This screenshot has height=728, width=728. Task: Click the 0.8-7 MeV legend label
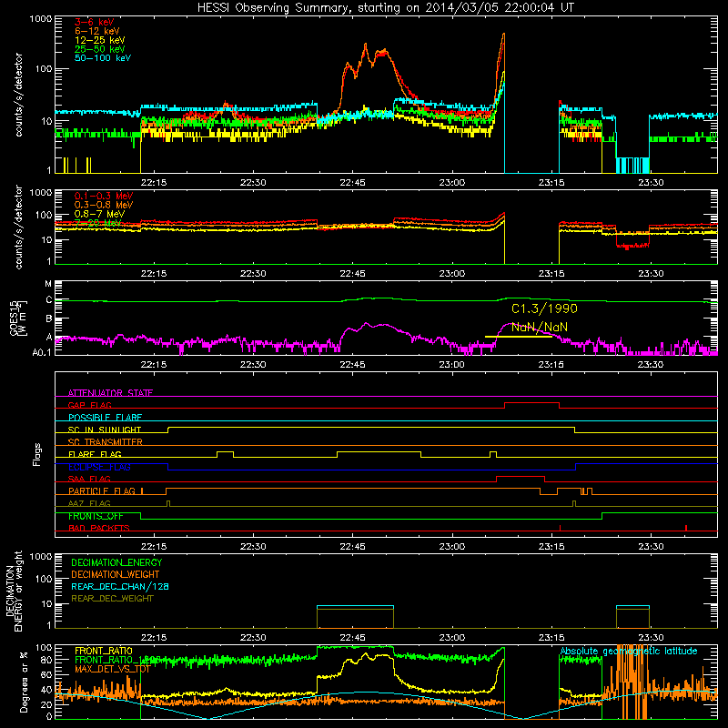click(x=99, y=214)
